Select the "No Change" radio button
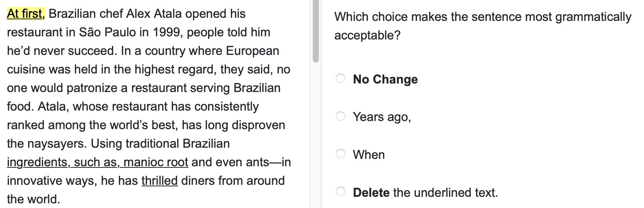The image size is (644, 208). [x=340, y=78]
